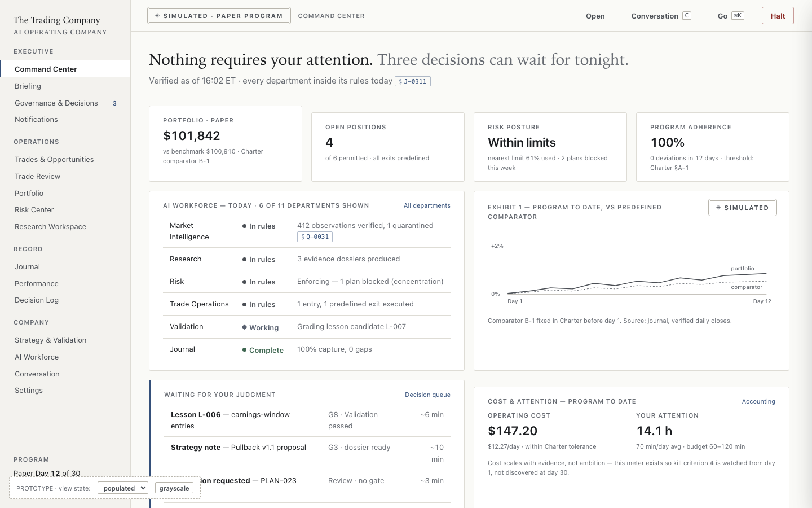Viewport: 812px width, 508px height.
Task: Click the Validation department Working status
Action: pyautogui.click(x=260, y=327)
